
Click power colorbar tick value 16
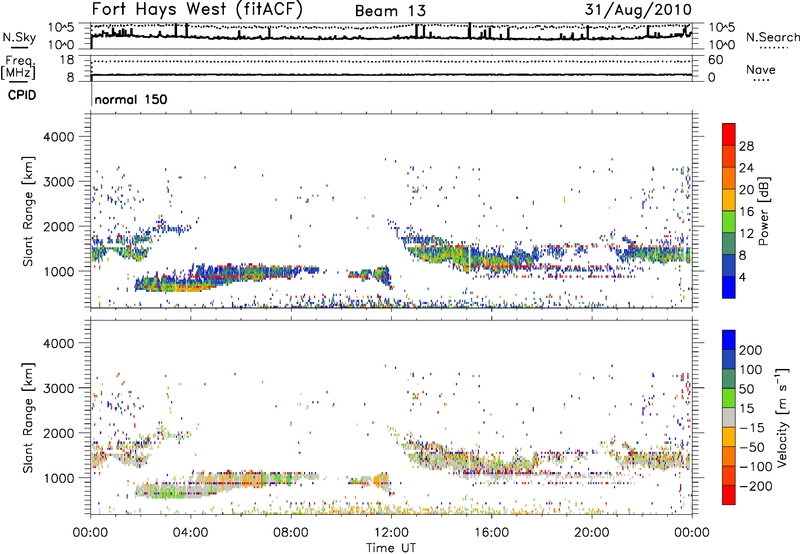point(746,212)
